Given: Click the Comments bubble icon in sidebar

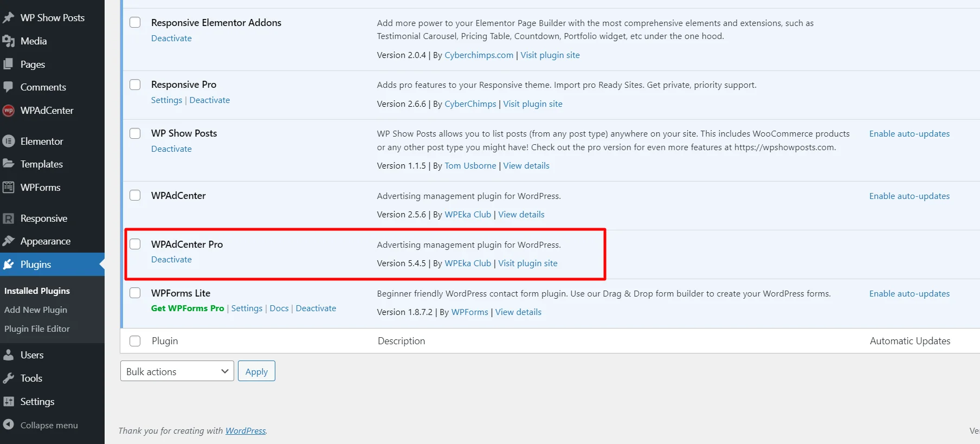Looking at the screenshot, I should pyautogui.click(x=8, y=87).
